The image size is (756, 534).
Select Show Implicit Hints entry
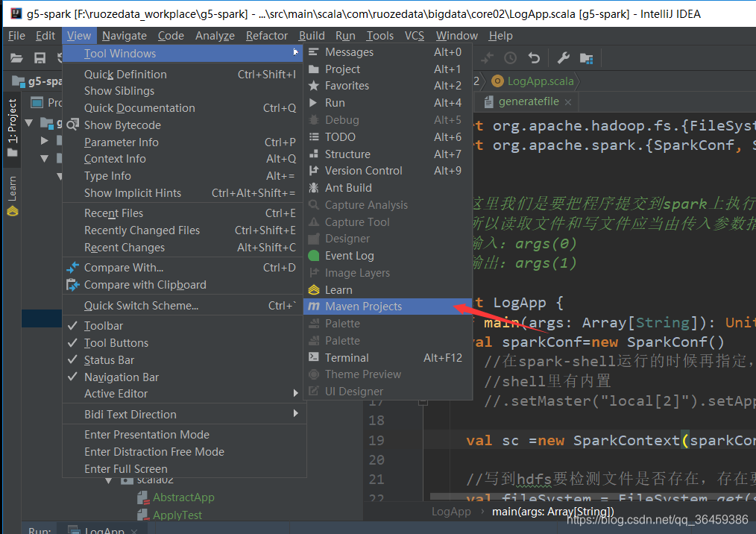185,193
